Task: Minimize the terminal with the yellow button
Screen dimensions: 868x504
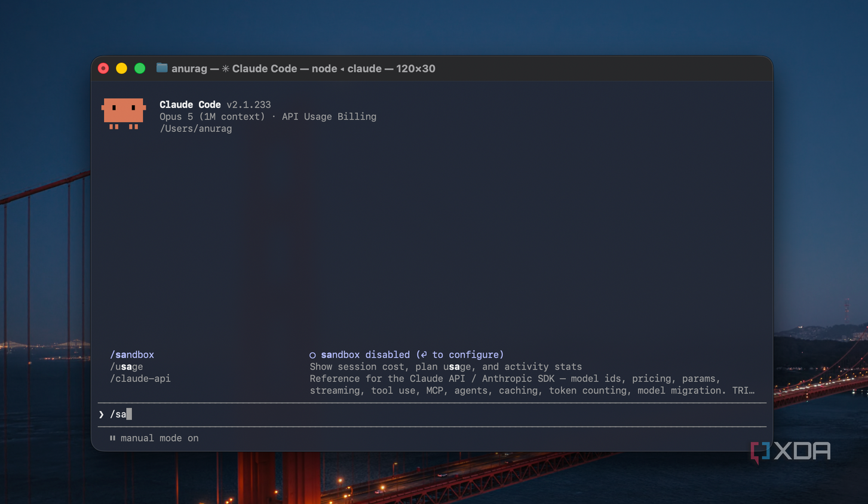Action: click(121, 69)
